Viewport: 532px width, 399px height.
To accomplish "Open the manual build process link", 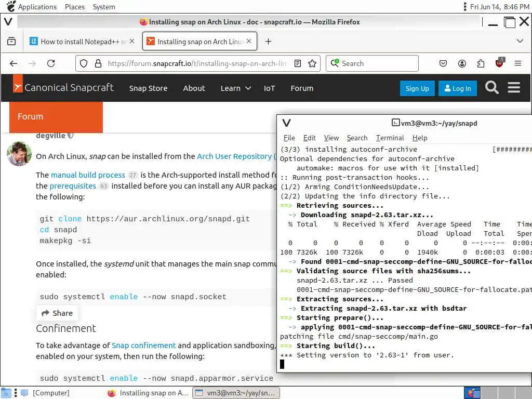I will pos(88,175).
